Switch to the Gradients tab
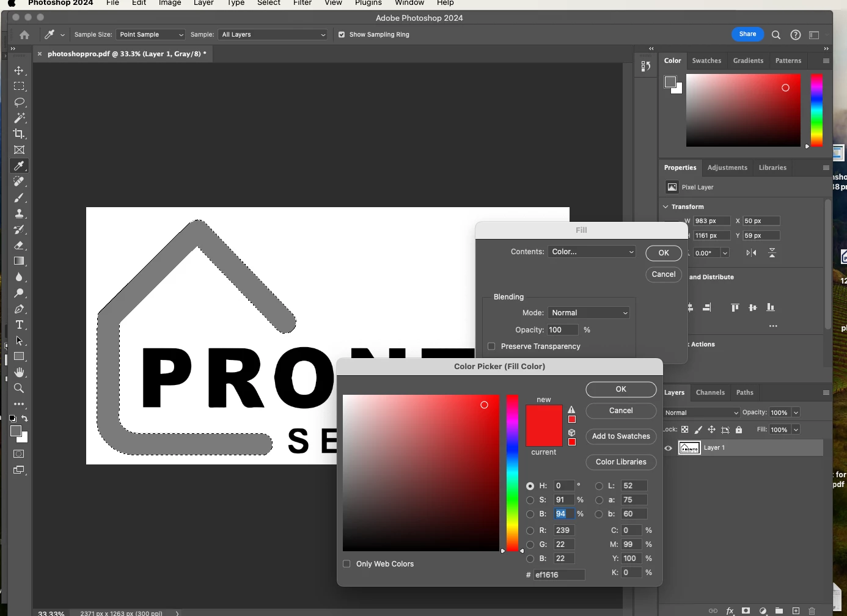This screenshot has width=847, height=616. 748,61
